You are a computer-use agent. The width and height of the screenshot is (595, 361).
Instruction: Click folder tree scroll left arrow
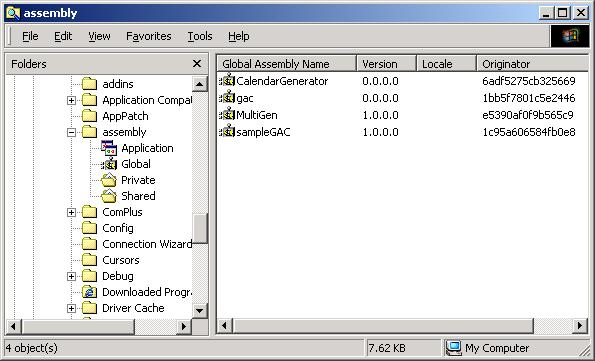[x=14, y=326]
